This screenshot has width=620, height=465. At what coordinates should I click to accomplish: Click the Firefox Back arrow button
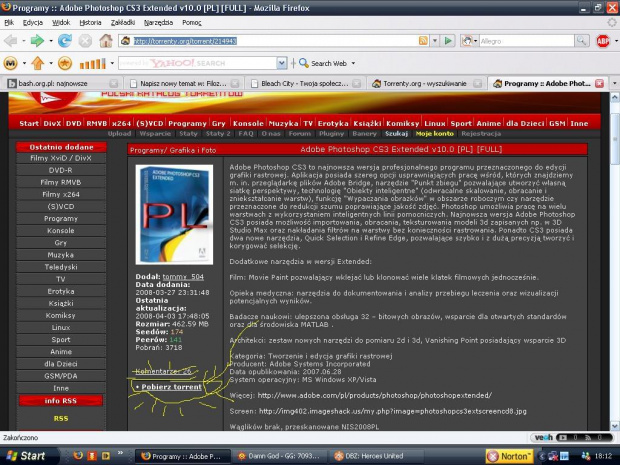(x=11, y=41)
